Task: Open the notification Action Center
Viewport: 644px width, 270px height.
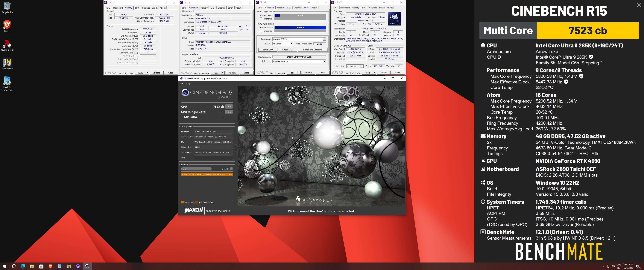Action: pos(638,266)
